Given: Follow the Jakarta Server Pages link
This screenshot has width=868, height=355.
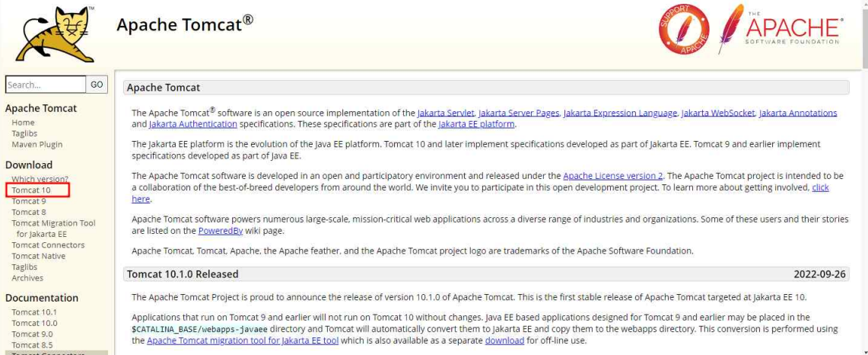Looking at the screenshot, I should point(519,114).
